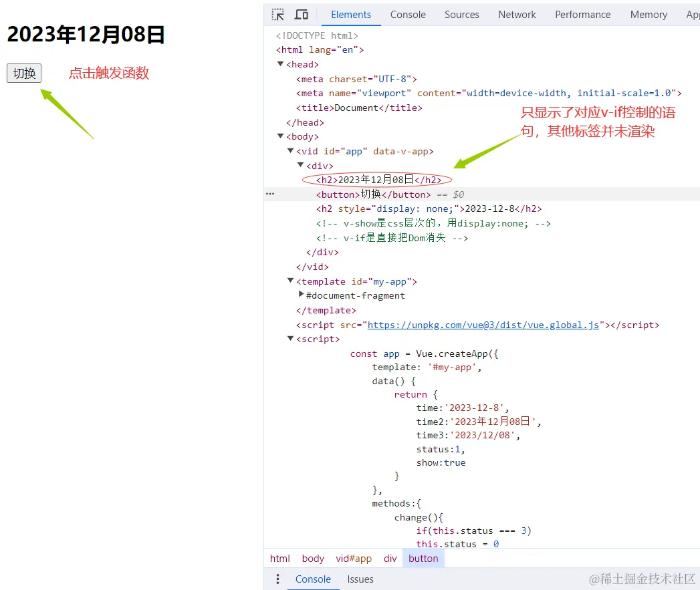Select the Issues drawer tab
Screen dimensions: 700x590
360,579
